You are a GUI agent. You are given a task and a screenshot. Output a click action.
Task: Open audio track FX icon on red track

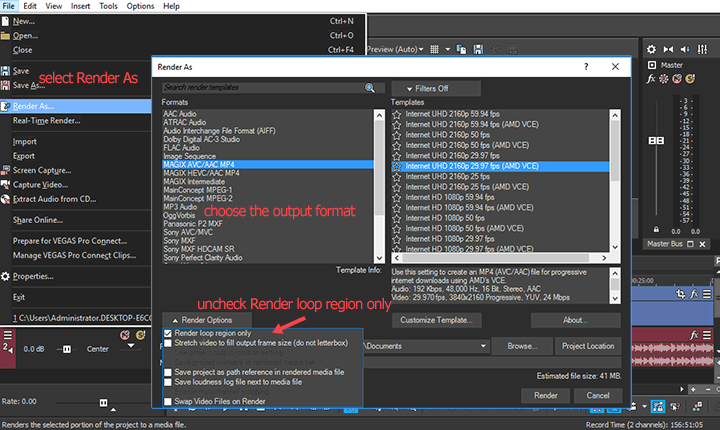click(x=694, y=335)
